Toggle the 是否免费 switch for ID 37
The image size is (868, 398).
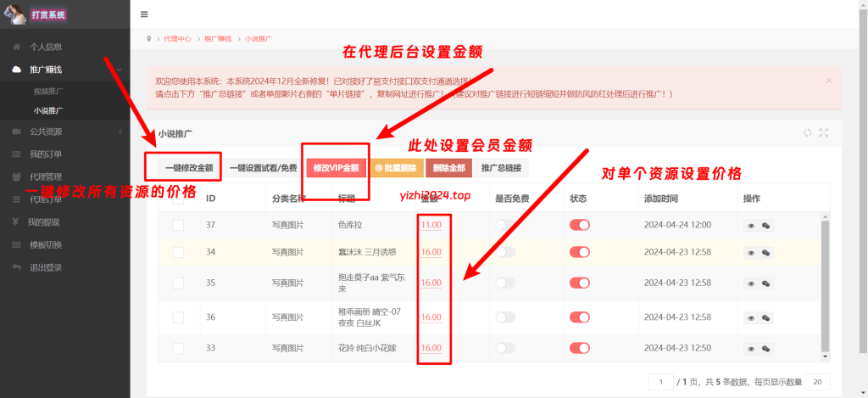click(x=505, y=225)
